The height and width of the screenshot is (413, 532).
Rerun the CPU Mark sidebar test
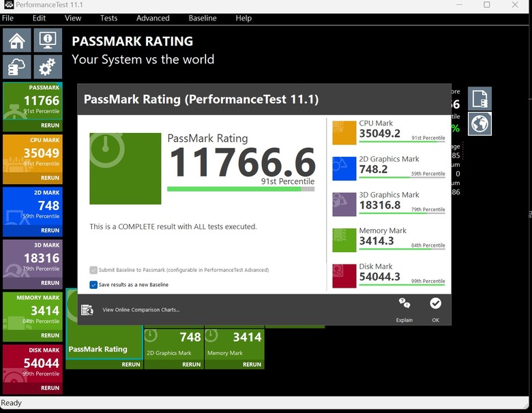point(50,178)
